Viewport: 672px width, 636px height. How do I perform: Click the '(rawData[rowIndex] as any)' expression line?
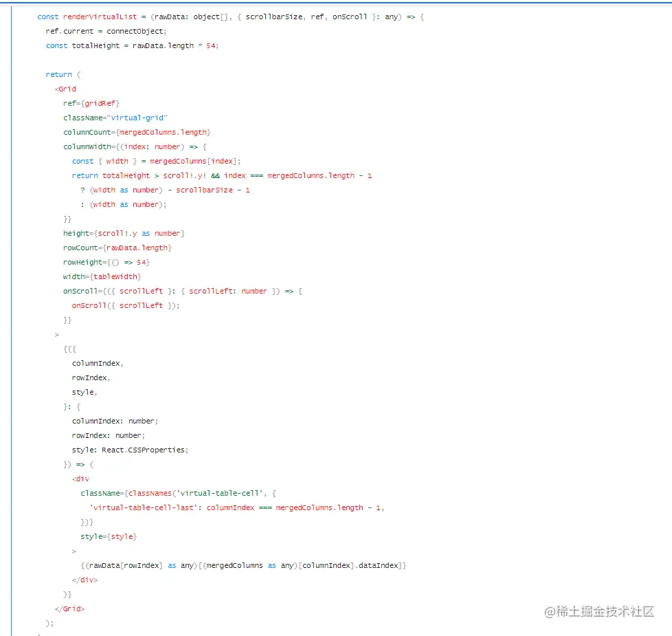pos(243,566)
